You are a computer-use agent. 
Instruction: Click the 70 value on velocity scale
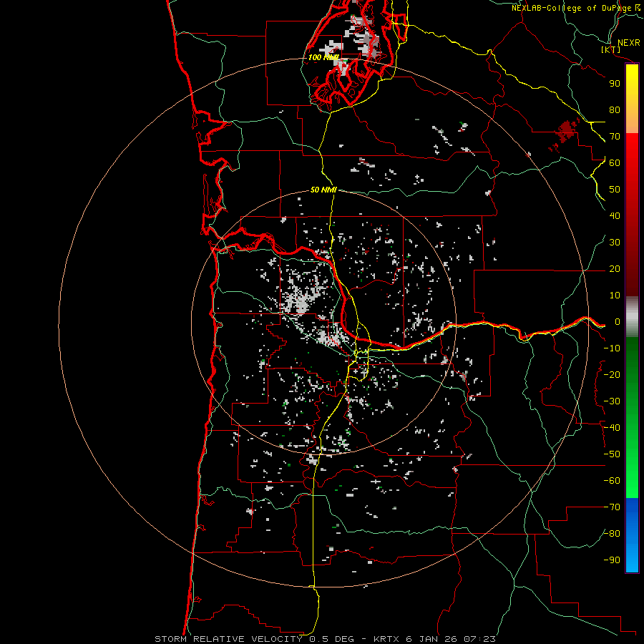pos(615,137)
